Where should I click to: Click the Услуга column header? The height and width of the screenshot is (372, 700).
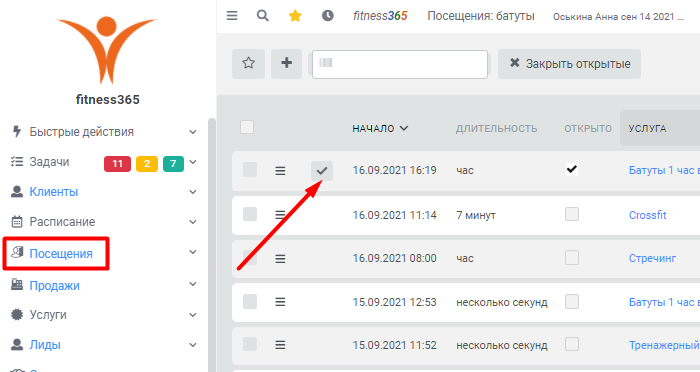[x=647, y=129]
